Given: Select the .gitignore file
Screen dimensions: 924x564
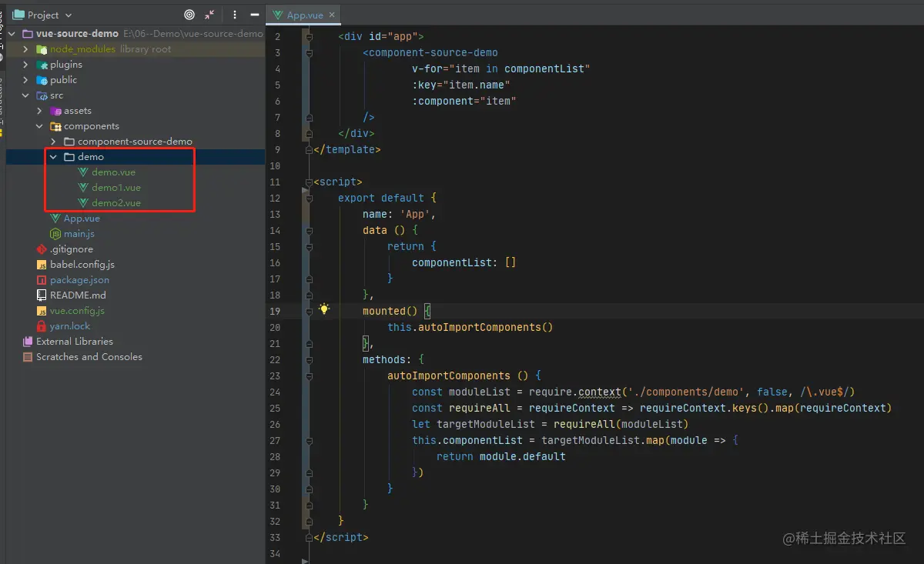Looking at the screenshot, I should click(x=72, y=249).
